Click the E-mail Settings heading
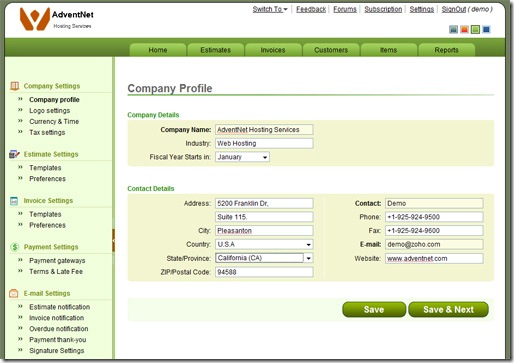Viewport: 514px width, 363px height. [x=47, y=293]
